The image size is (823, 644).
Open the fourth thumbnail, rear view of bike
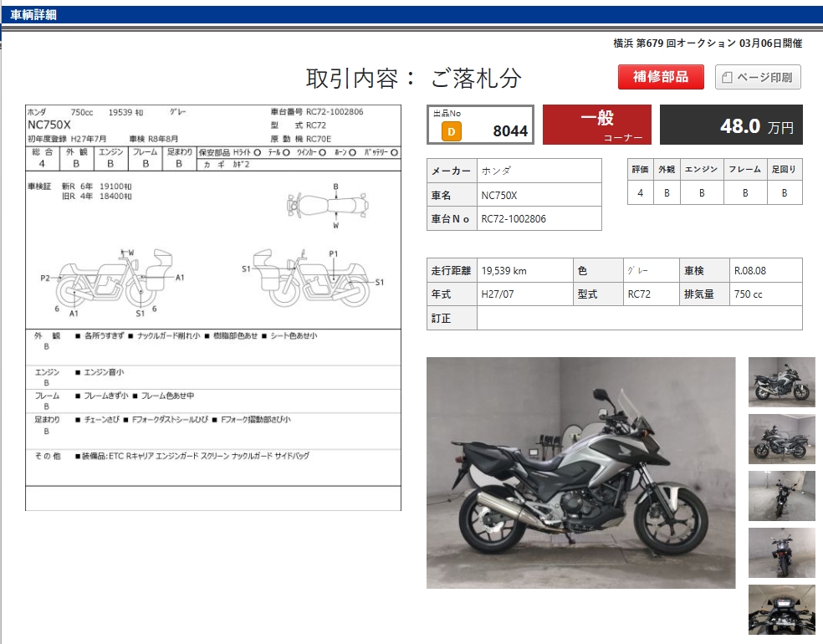(x=781, y=552)
